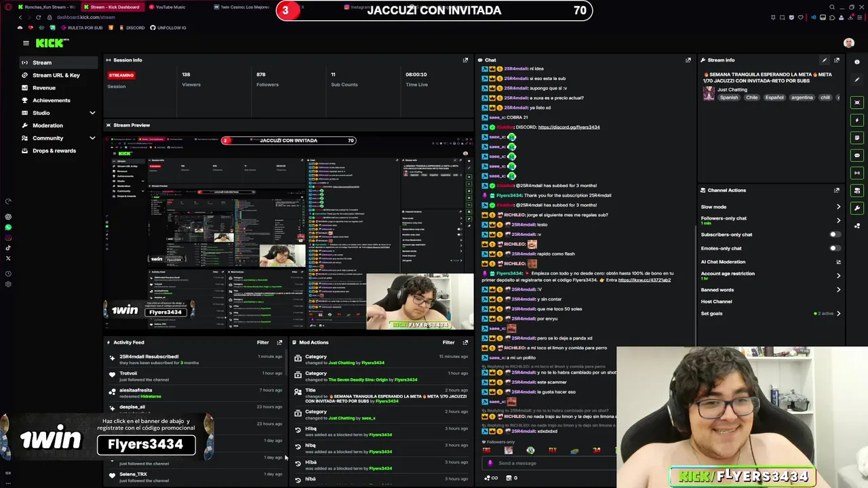Click the browser reload button
This screenshot has height=488, width=868.
pyautogui.click(x=38, y=17)
